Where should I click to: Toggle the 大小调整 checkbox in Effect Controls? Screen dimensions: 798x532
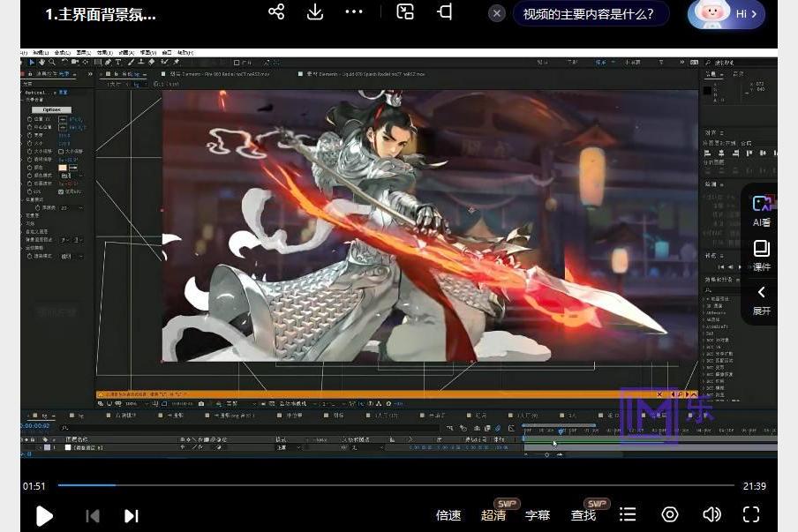(61, 152)
